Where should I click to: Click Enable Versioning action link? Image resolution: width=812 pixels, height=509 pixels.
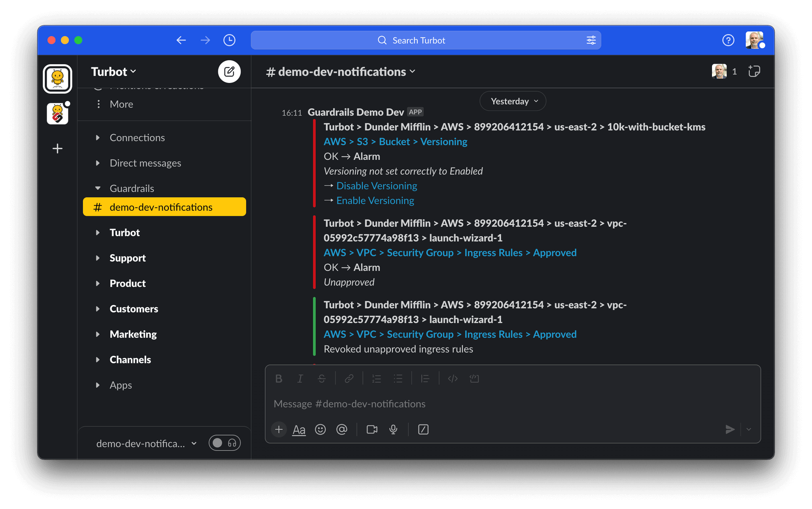tap(375, 201)
